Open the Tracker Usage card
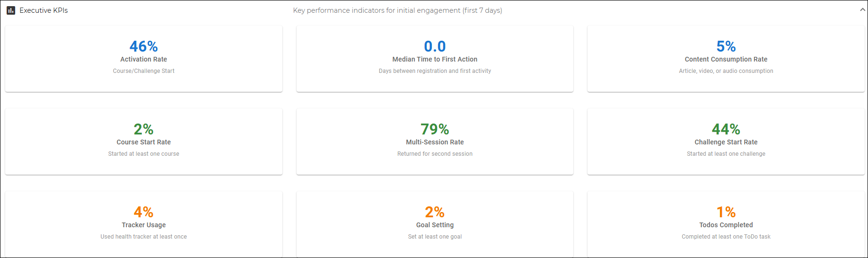868x258 pixels. [144, 224]
